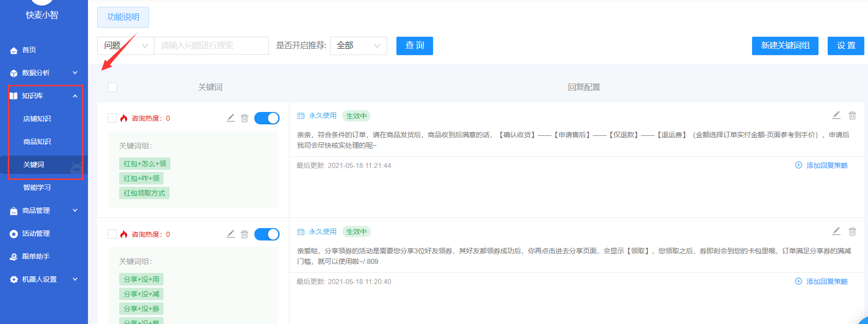Click 添加回复策略 link in first row
The height and width of the screenshot is (324, 868).
[821, 165]
